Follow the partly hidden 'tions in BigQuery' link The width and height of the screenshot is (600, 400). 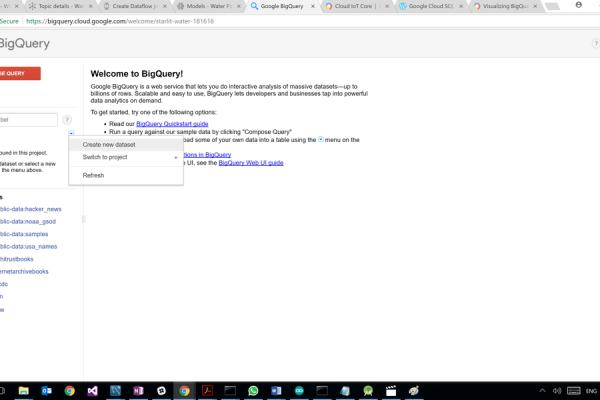coord(207,155)
